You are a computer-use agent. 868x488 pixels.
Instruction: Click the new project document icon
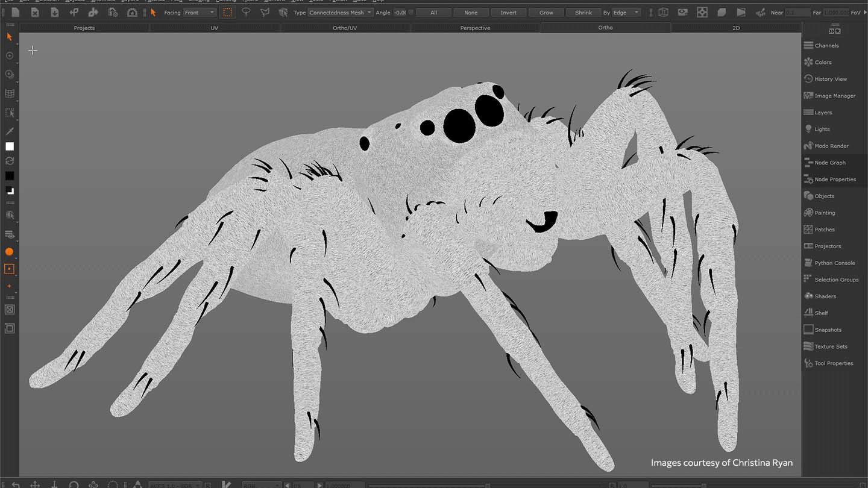(x=16, y=12)
